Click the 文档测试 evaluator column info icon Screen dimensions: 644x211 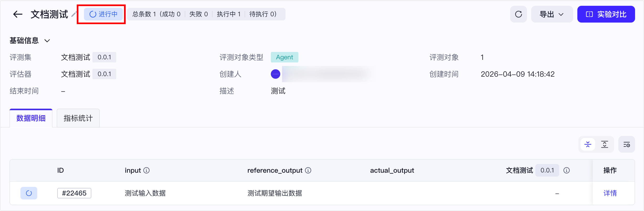[x=567, y=170]
